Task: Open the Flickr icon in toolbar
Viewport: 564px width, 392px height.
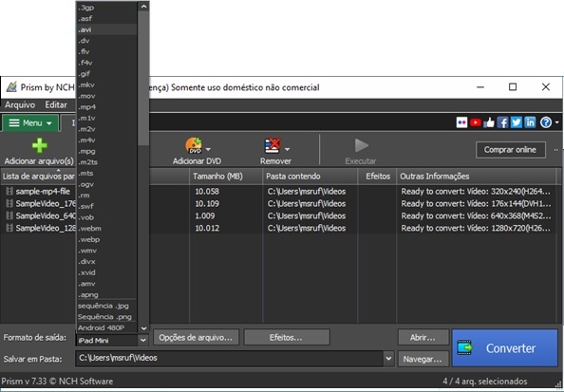Action: point(461,122)
